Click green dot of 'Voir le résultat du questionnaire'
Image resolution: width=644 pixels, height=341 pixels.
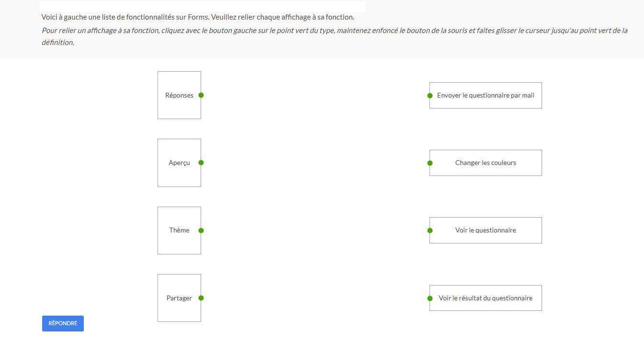430,298
